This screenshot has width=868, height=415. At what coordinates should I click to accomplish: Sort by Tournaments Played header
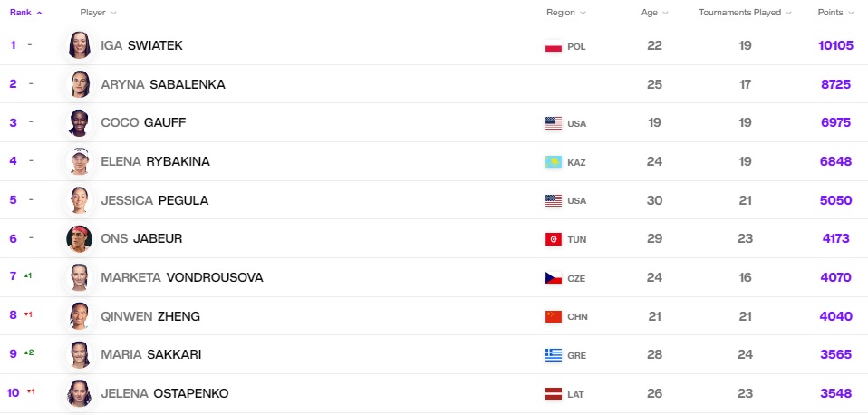pos(745,12)
